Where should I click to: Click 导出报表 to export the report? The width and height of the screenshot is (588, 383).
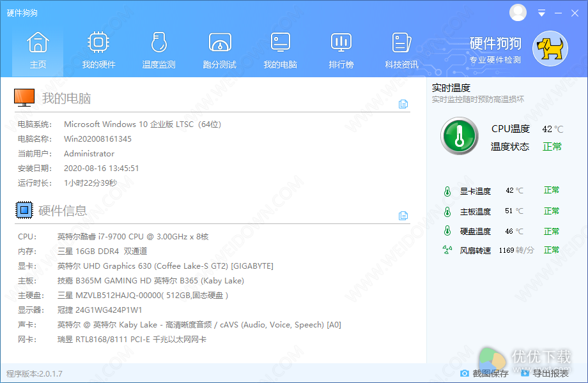(545, 373)
